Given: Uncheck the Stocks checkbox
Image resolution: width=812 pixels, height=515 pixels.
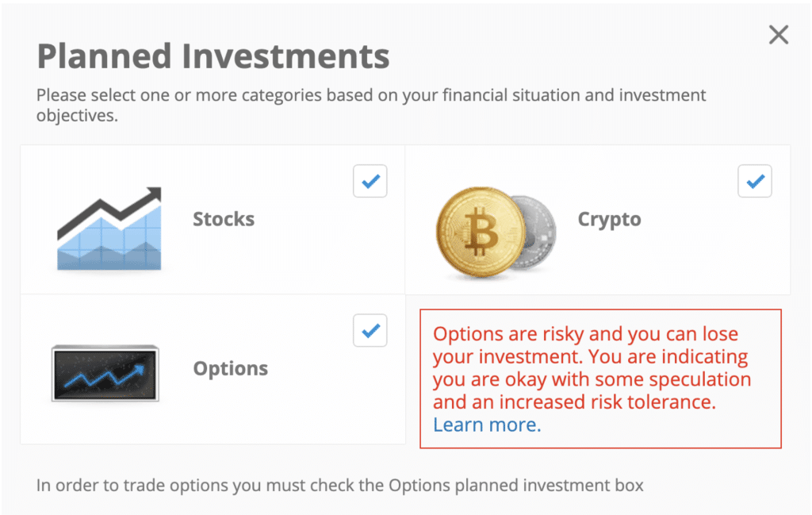Looking at the screenshot, I should click(x=370, y=181).
